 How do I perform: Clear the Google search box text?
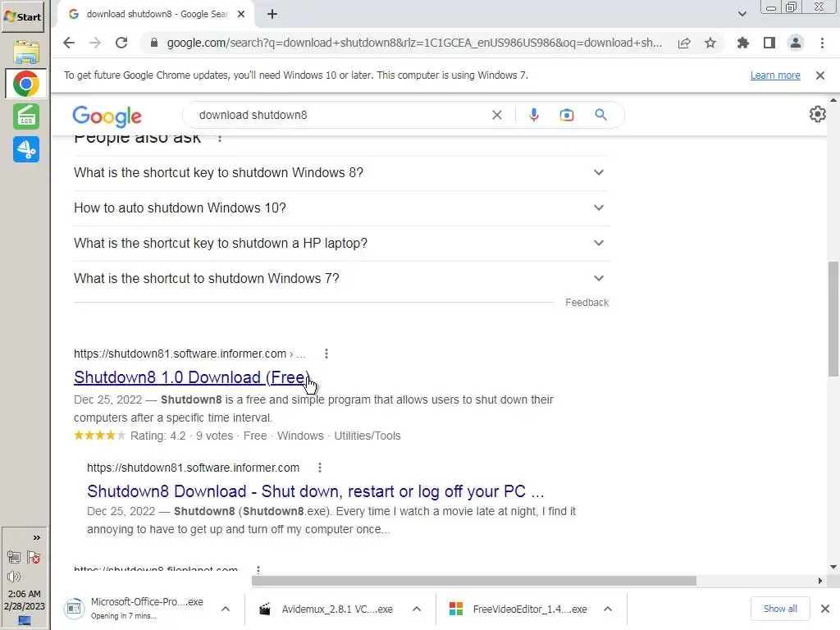click(x=497, y=115)
